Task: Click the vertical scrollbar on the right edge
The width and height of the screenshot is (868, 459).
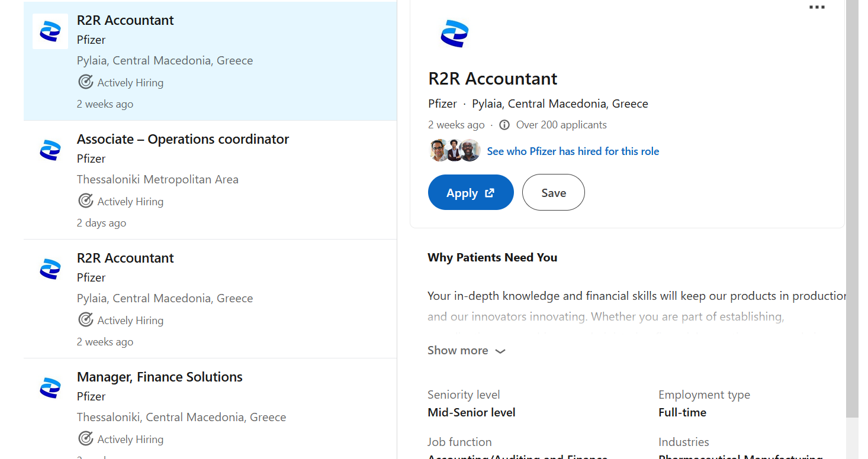Action: click(852, 209)
